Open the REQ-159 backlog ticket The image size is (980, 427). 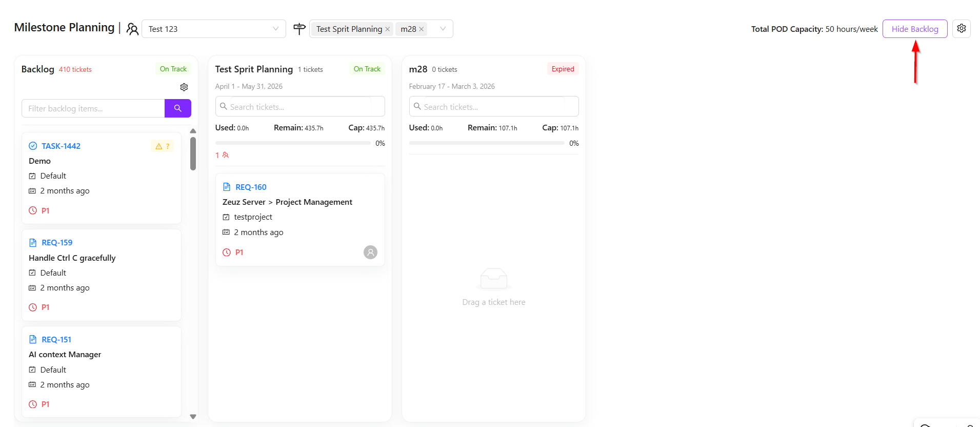pos(57,243)
